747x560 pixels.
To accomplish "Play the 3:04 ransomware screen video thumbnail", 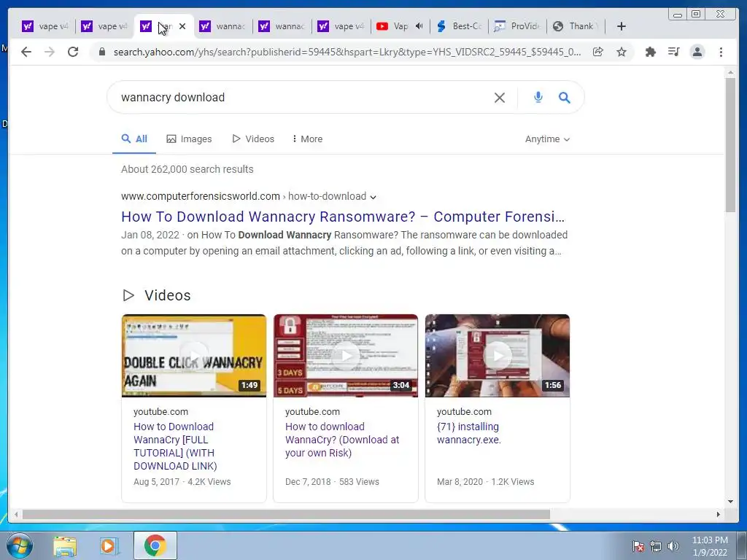I will [346, 356].
